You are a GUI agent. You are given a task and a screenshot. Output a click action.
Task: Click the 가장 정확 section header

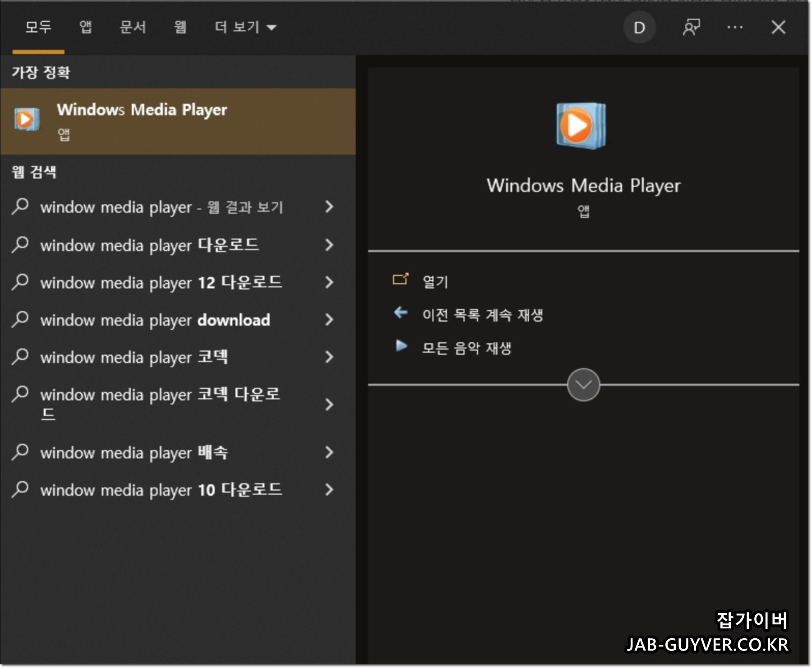(41, 72)
